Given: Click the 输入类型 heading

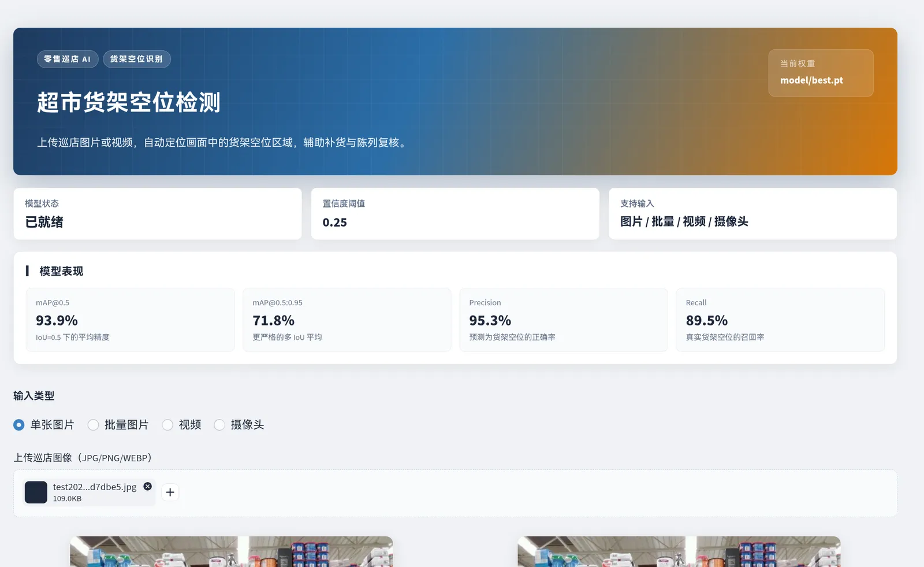Looking at the screenshot, I should pos(34,396).
